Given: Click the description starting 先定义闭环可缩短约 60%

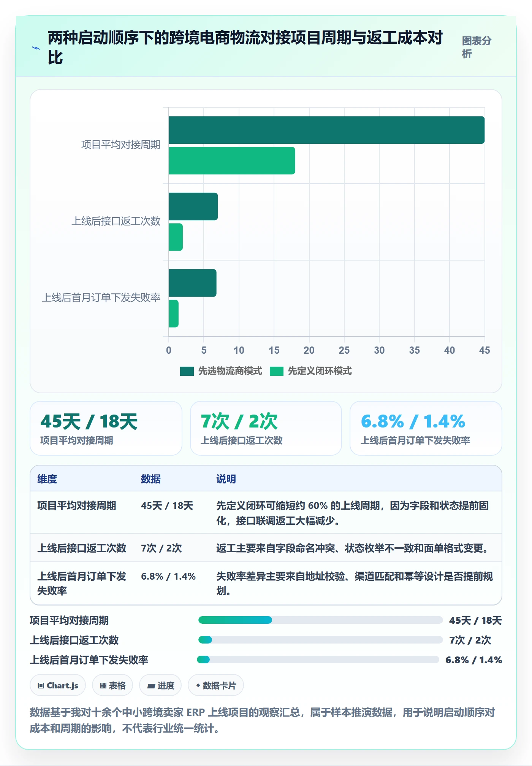Looking at the screenshot, I should [x=353, y=513].
